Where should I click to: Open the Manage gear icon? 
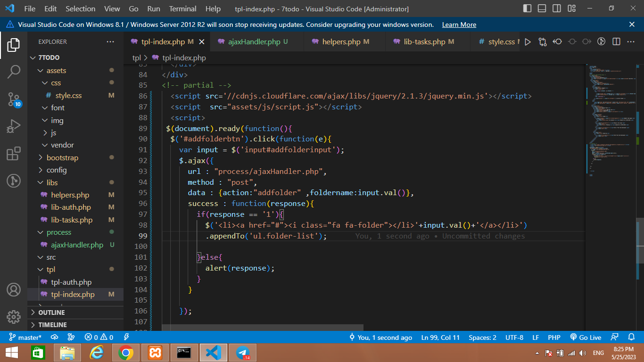[14, 316]
